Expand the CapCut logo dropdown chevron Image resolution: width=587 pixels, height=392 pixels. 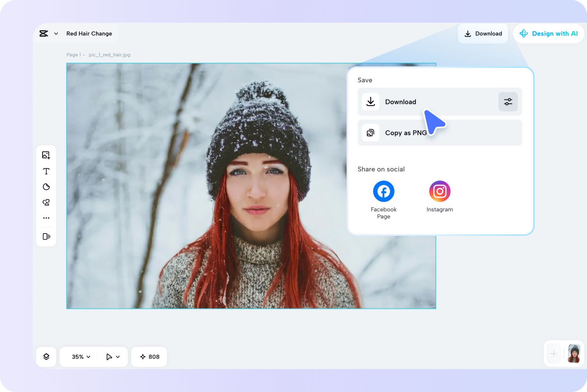[x=56, y=34]
